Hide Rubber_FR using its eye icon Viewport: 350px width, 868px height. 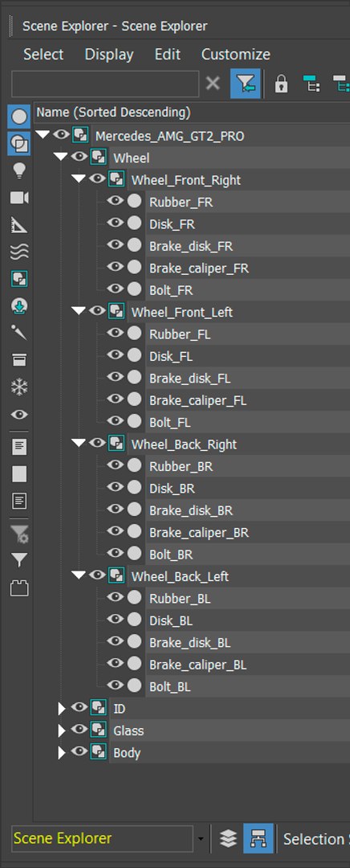pos(115,202)
